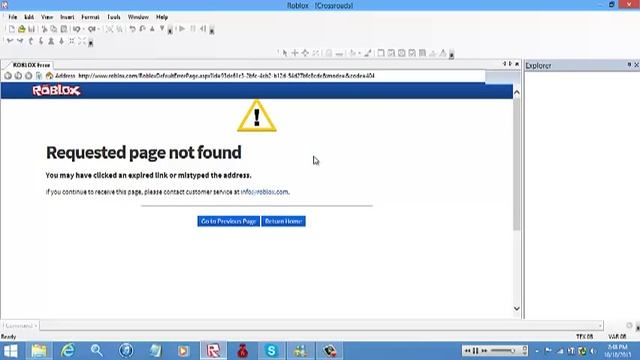This screenshot has height=360, width=640.
Task: Click the Roblox Studio taskbar icon
Action: point(213,351)
